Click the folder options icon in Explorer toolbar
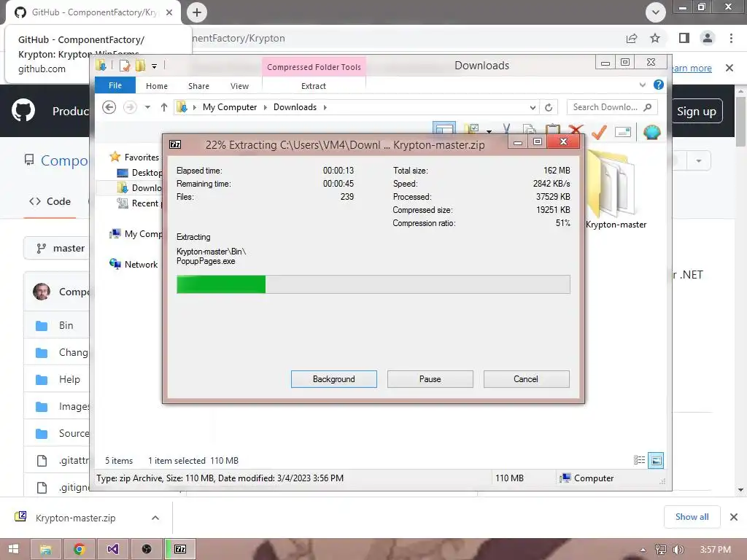The height and width of the screenshot is (560, 747). tap(472, 129)
